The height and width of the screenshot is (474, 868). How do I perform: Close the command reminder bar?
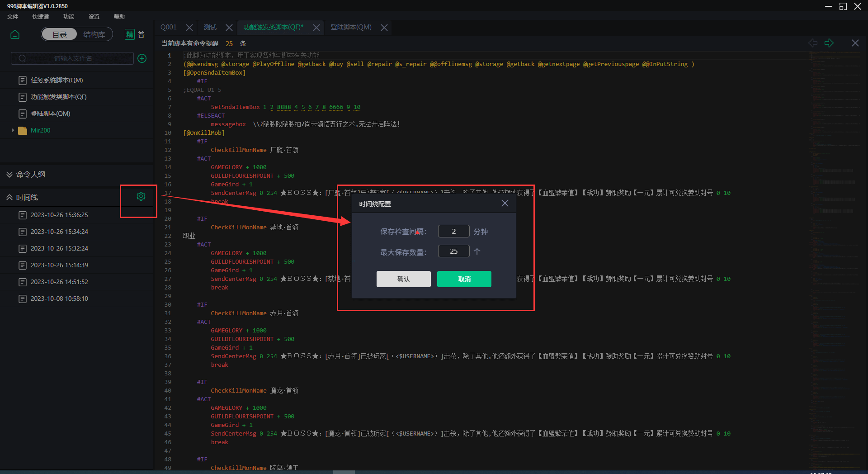855,43
